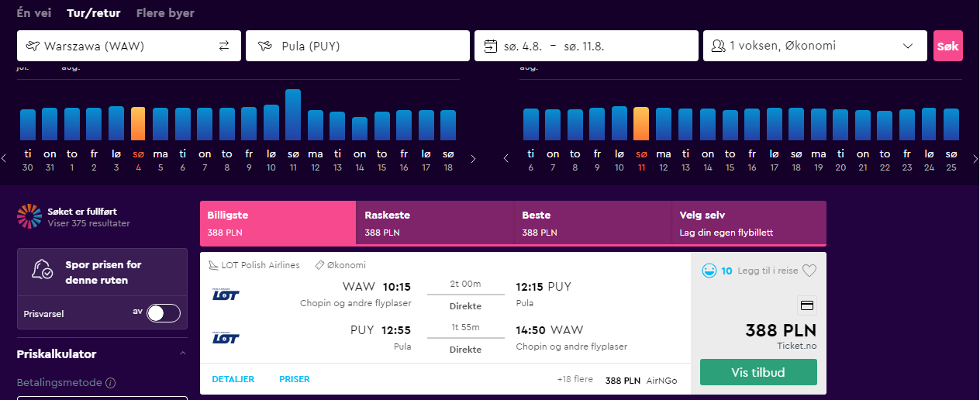Open the Velg selv tab
The height and width of the screenshot is (400, 980).
(x=749, y=223)
